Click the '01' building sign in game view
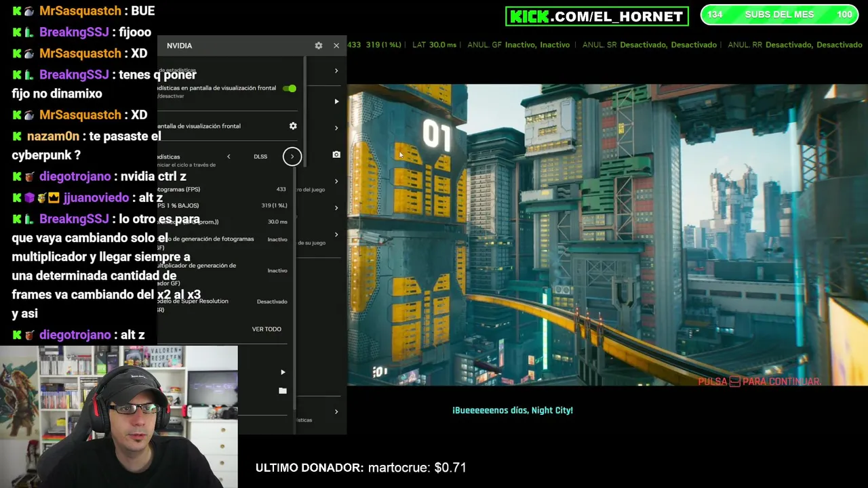 click(437, 136)
